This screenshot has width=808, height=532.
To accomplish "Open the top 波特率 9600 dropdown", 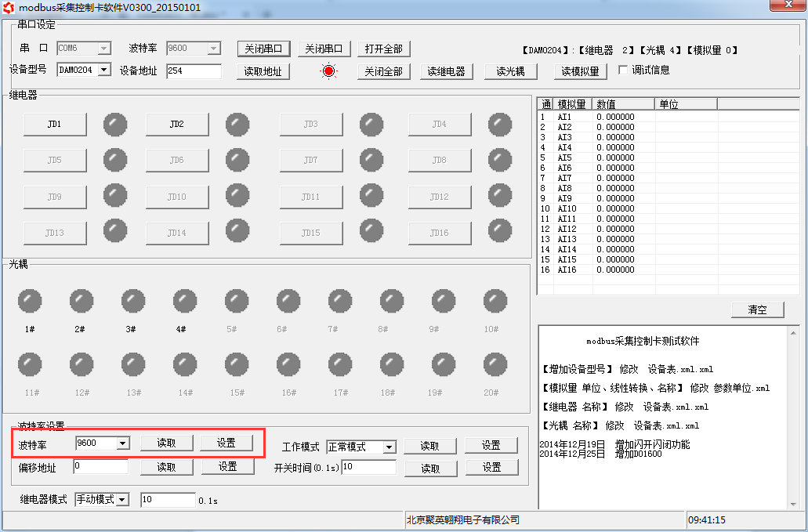I will 214,49.
